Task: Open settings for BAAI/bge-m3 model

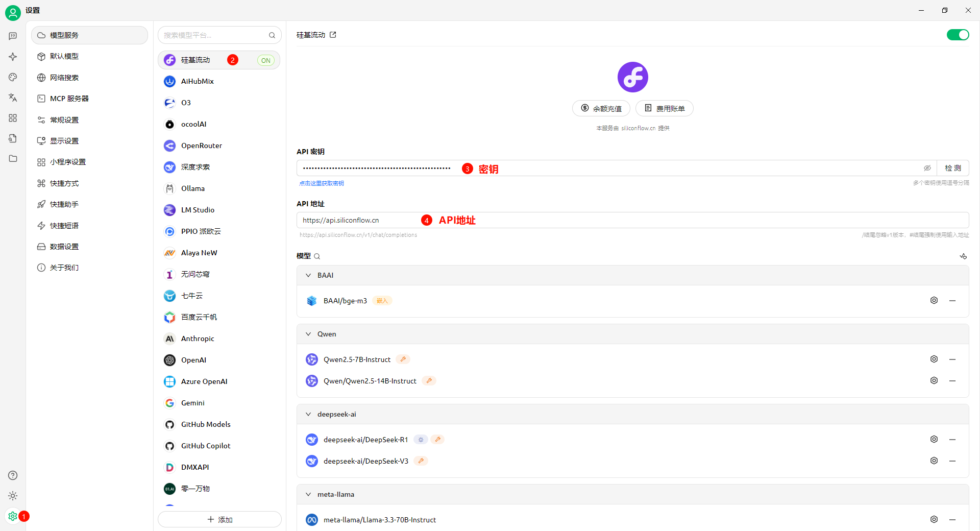Action: [934, 300]
